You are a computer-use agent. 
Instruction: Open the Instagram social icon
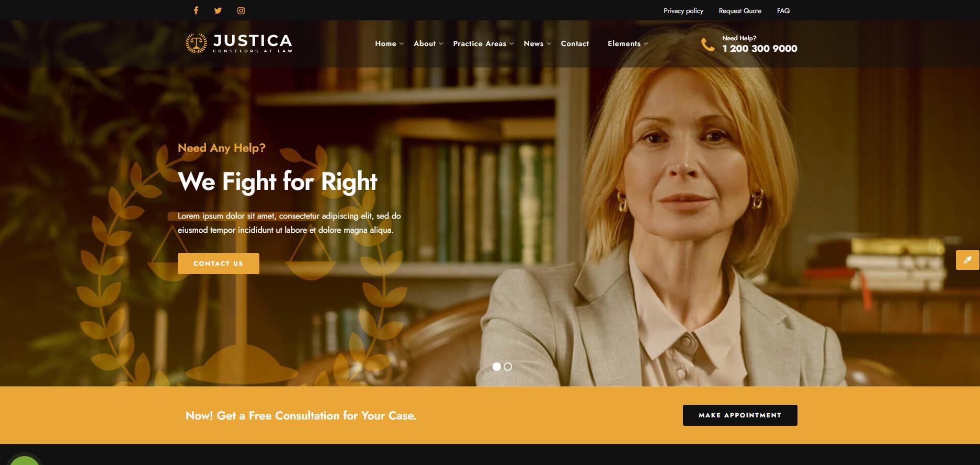tap(241, 10)
